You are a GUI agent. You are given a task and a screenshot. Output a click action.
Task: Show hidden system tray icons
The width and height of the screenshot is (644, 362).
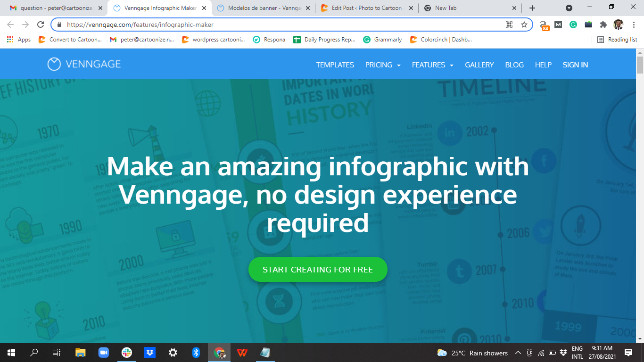[x=518, y=353]
